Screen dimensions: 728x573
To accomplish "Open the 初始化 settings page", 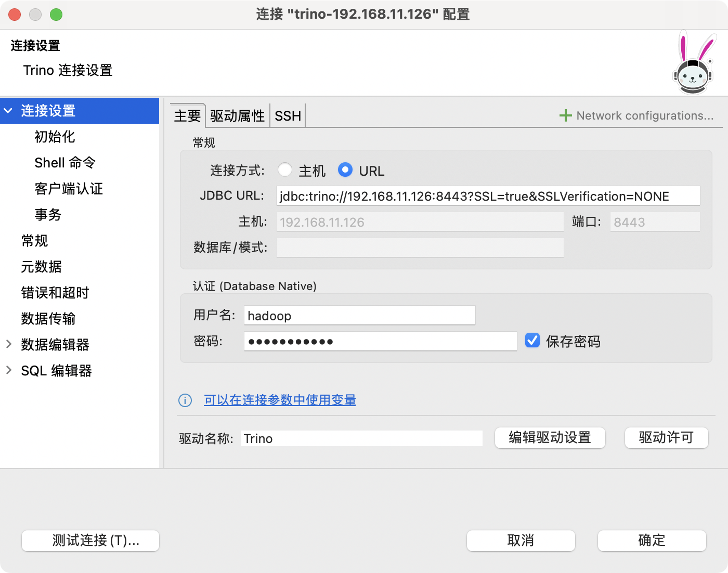I will (x=55, y=137).
